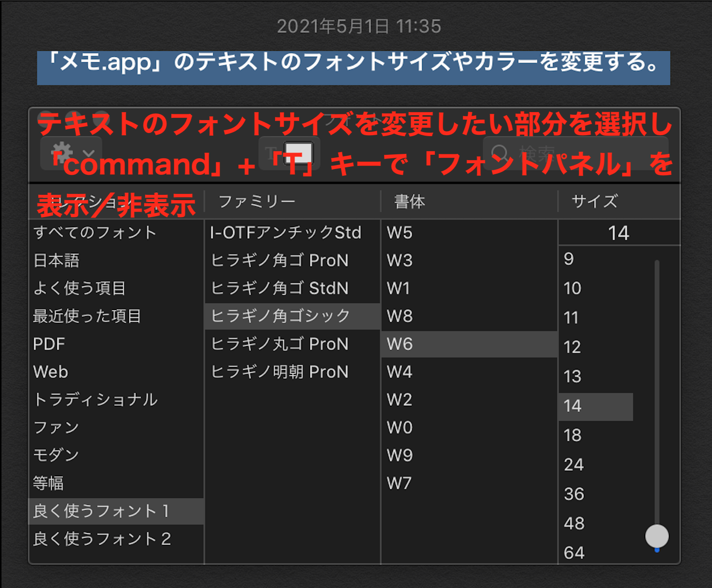Set font size to 18 in list
Image resolution: width=712 pixels, height=588 pixels.
pos(596,435)
